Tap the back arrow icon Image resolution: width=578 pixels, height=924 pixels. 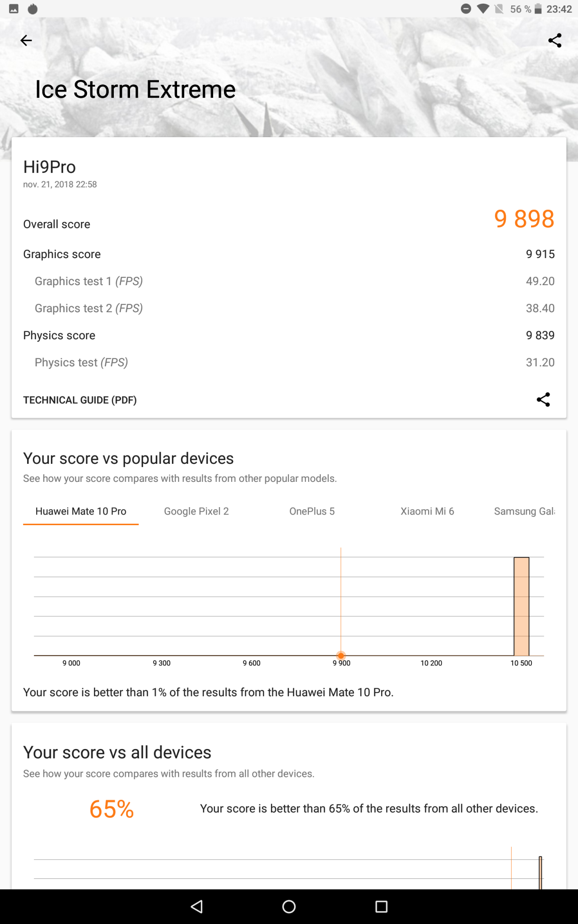tap(26, 41)
